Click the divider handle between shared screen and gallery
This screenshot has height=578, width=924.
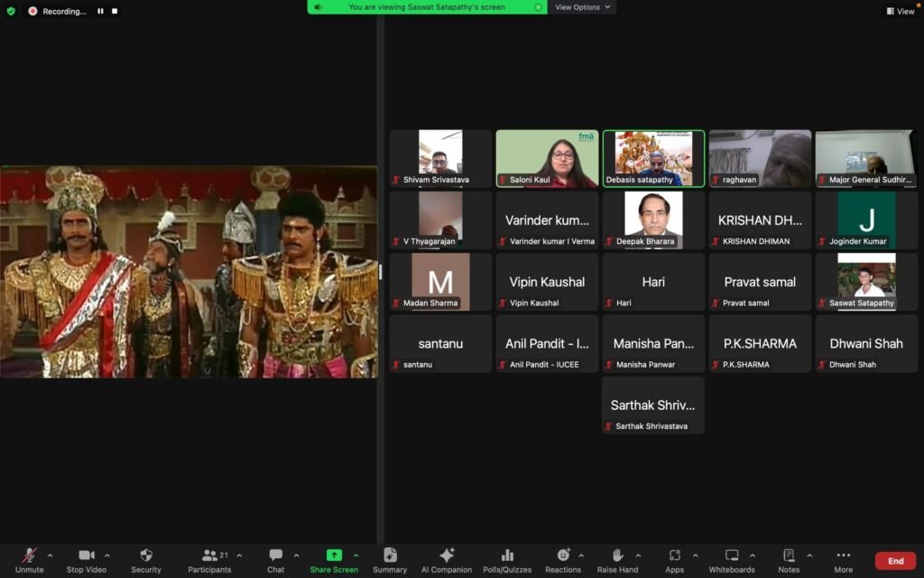pos(380,272)
